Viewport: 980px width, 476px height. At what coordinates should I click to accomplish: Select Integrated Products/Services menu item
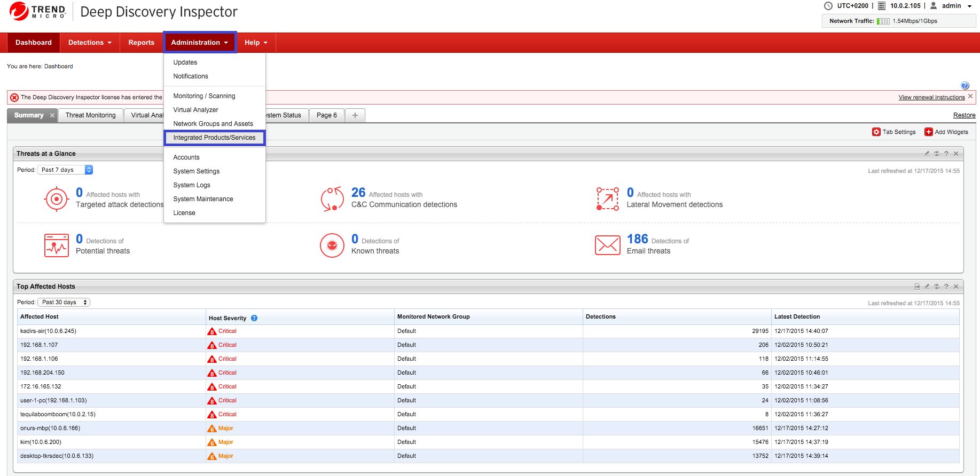(214, 138)
